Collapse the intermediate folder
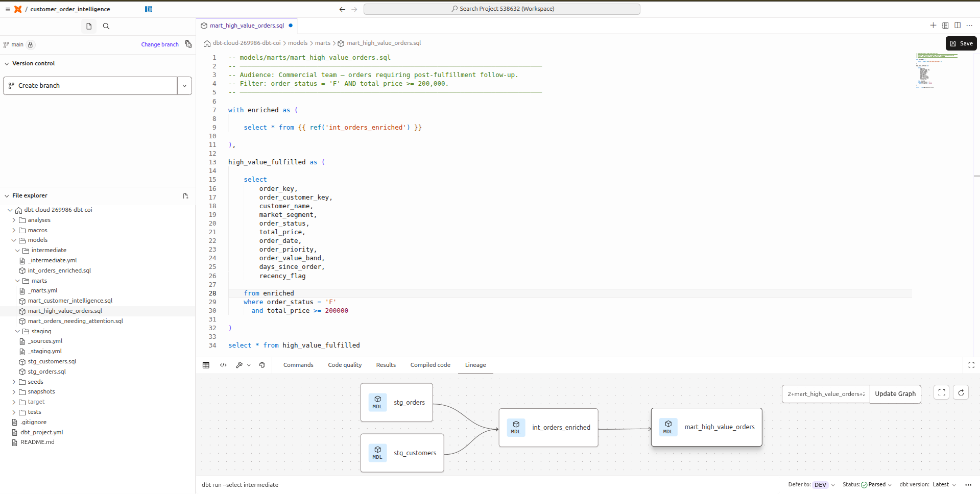 point(17,251)
